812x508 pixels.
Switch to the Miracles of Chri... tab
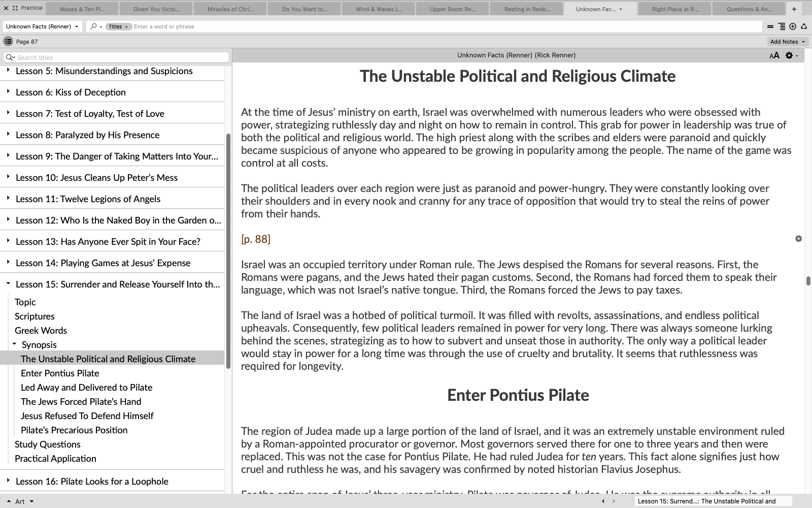point(230,9)
